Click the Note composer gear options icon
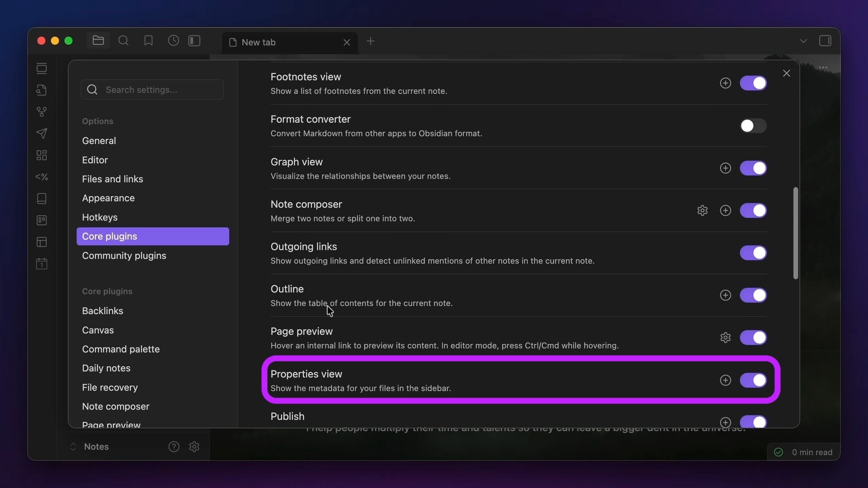Screen dimensions: 868x488 pyautogui.click(x=702, y=211)
